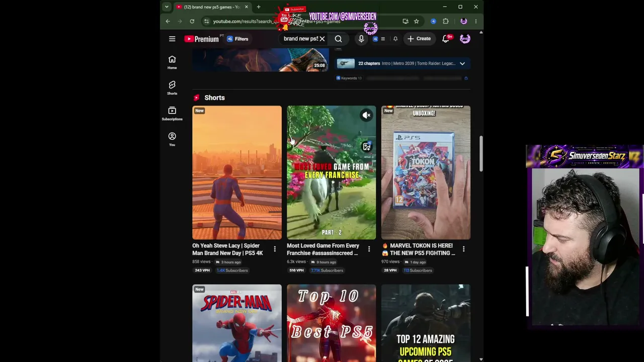Open a new browser tab with plus
The image size is (644, 362).
click(x=259, y=7)
